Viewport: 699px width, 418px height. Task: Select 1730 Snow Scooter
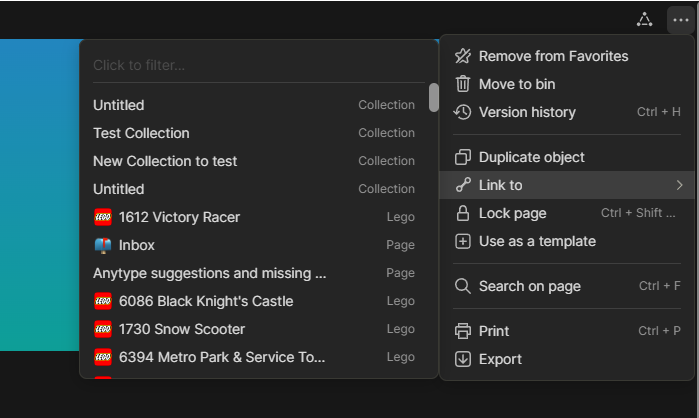point(254,329)
